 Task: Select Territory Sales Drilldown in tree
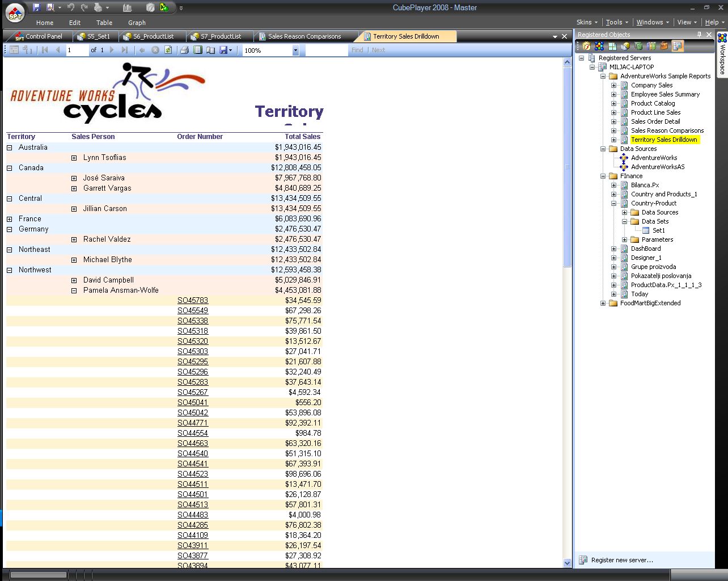[x=664, y=140]
